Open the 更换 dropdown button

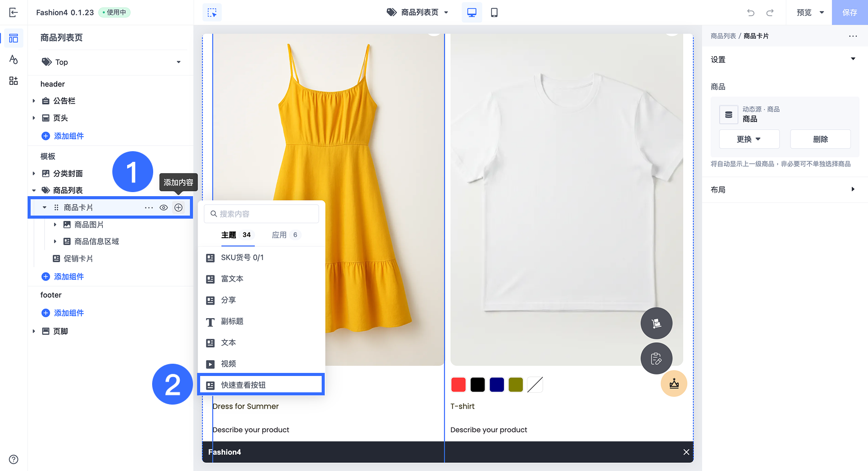coord(749,139)
